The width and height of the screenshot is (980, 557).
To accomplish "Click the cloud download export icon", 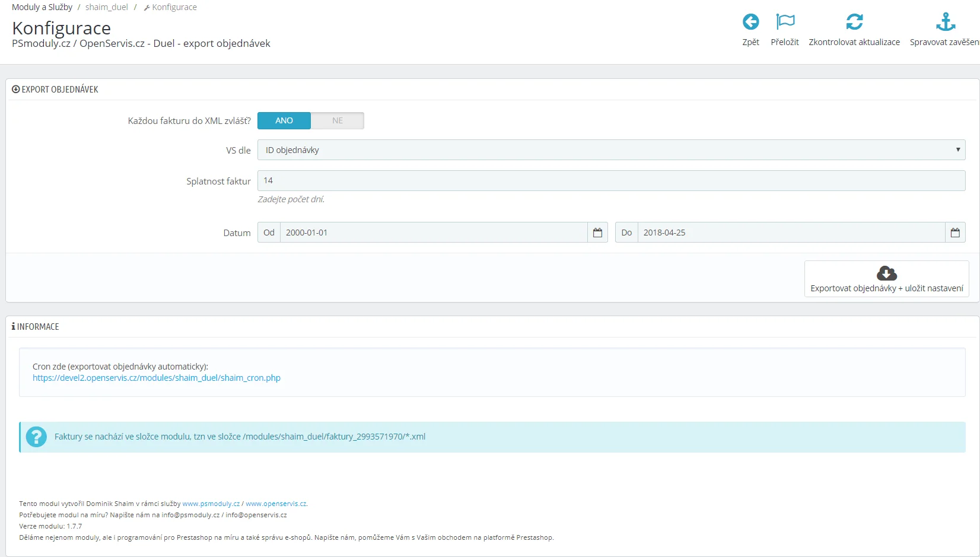I will [886, 273].
